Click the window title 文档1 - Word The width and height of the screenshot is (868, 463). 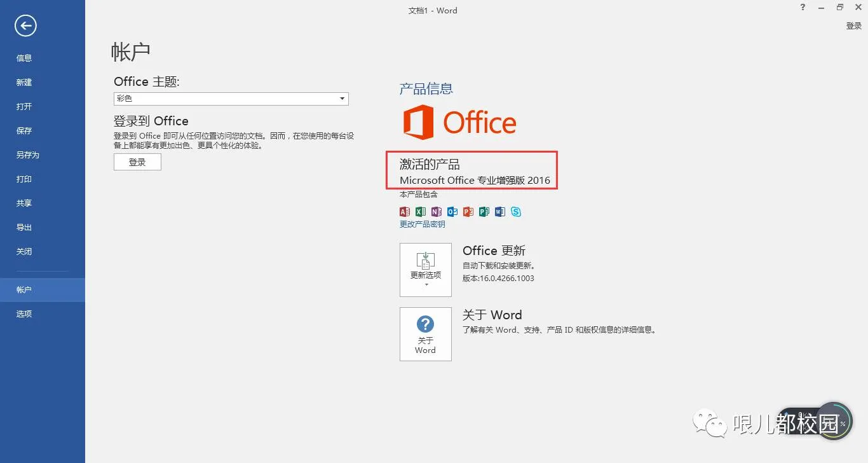pos(433,10)
